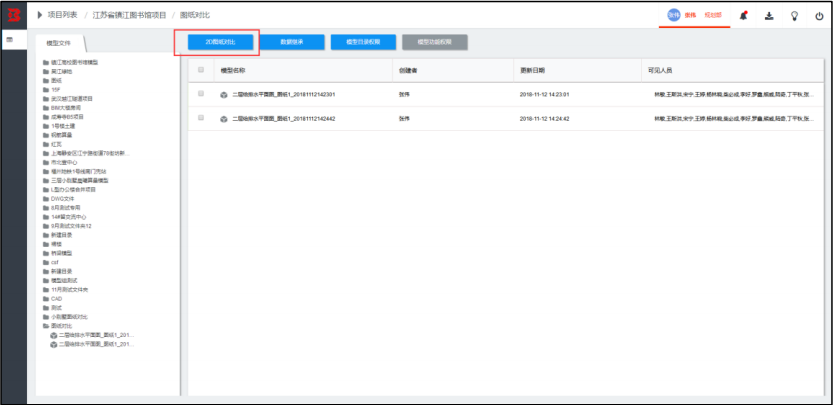Open the 上海静安区江宁路街道 folder
Screen dimensions: 834x405
coord(90,153)
